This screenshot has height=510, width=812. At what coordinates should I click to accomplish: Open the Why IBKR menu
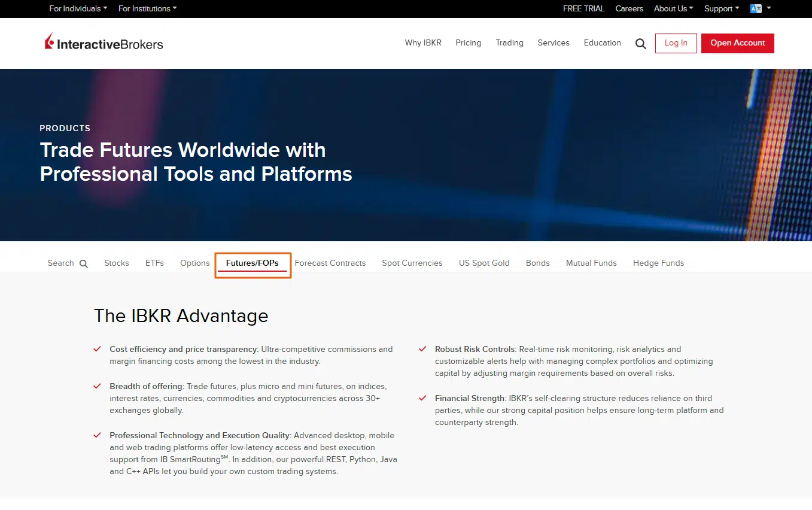click(423, 43)
